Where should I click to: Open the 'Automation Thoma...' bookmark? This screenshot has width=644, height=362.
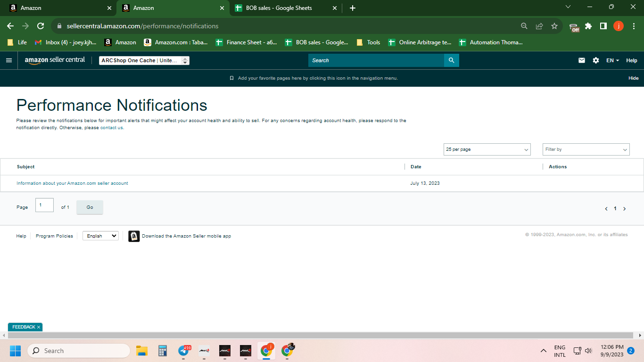pos(491,42)
